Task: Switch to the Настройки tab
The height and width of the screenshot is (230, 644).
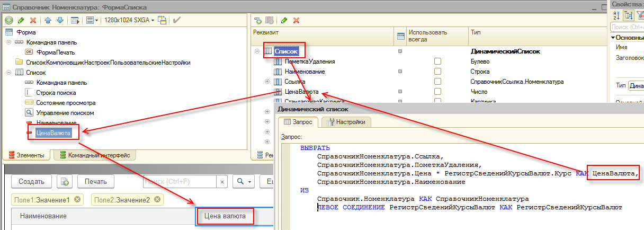Action: coord(347,122)
